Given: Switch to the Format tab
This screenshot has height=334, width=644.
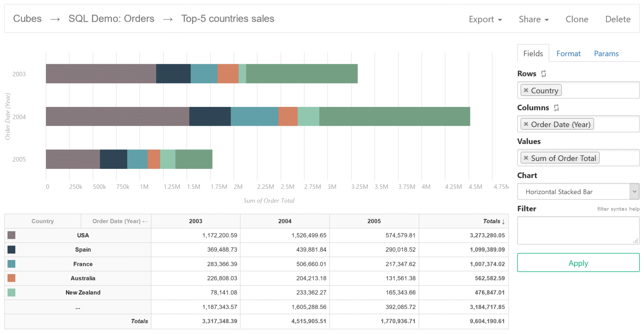Looking at the screenshot, I should point(568,53).
